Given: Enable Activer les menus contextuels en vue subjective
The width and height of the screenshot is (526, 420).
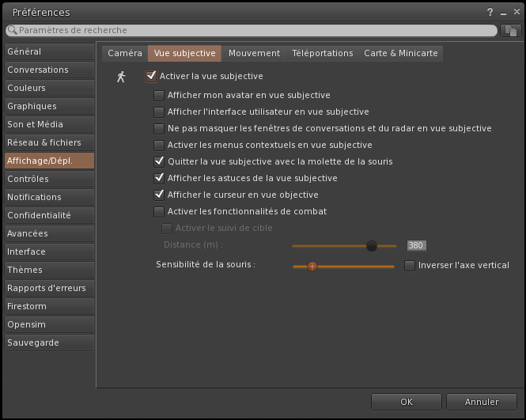Looking at the screenshot, I should 159,145.
